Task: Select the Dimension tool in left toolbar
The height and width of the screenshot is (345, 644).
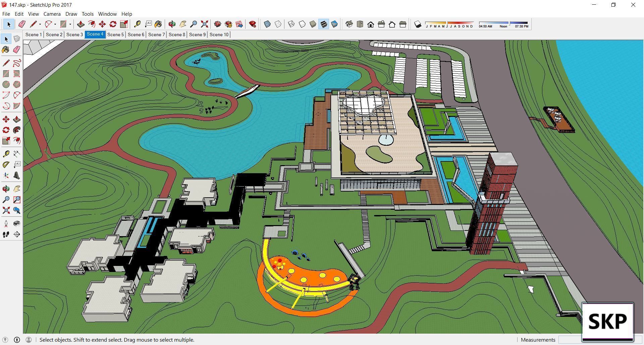Action: coord(17,154)
